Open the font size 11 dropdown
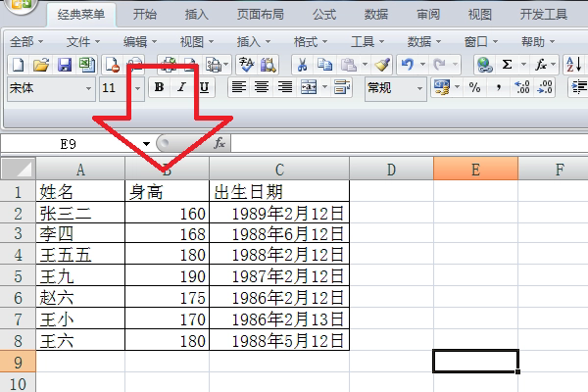Screen dimensions: 588x392 click(x=137, y=88)
